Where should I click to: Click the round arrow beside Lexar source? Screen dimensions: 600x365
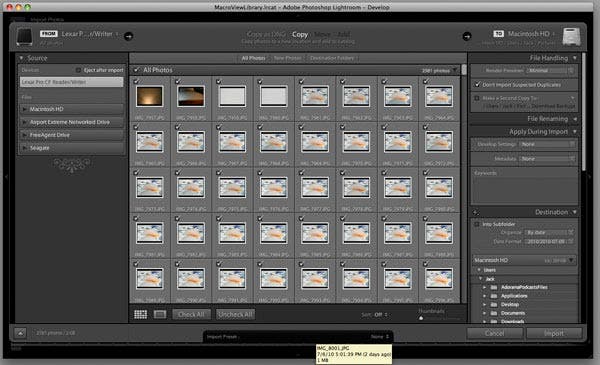(x=129, y=36)
